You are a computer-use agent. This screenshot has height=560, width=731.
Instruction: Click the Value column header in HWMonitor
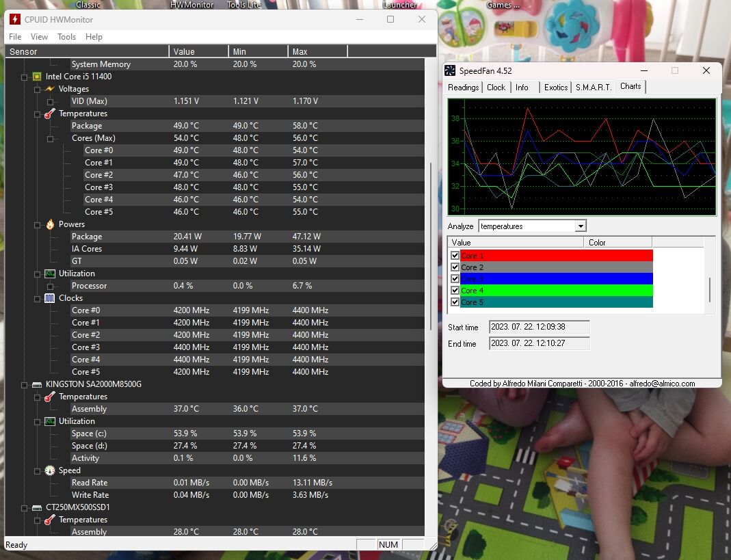[x=198, y=51]
